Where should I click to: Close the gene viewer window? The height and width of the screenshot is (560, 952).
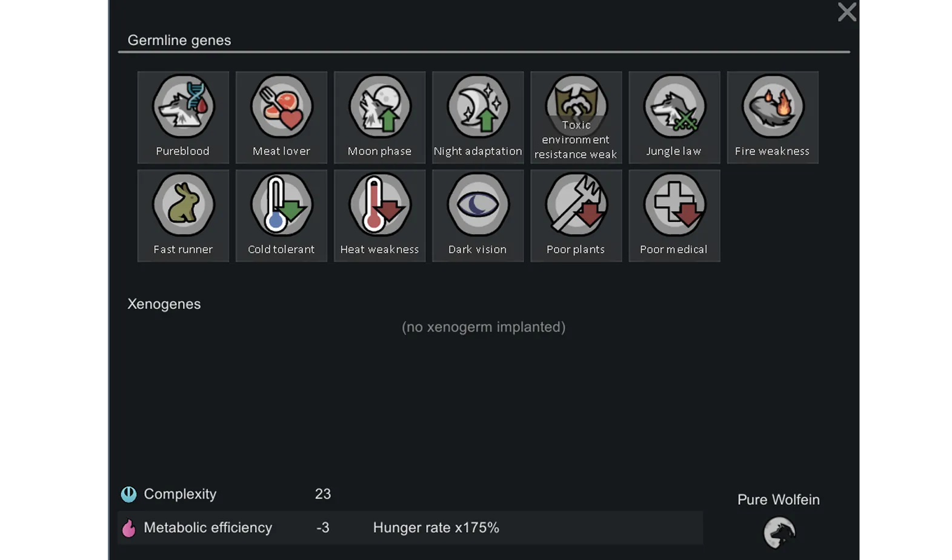[x=847, y=12]
